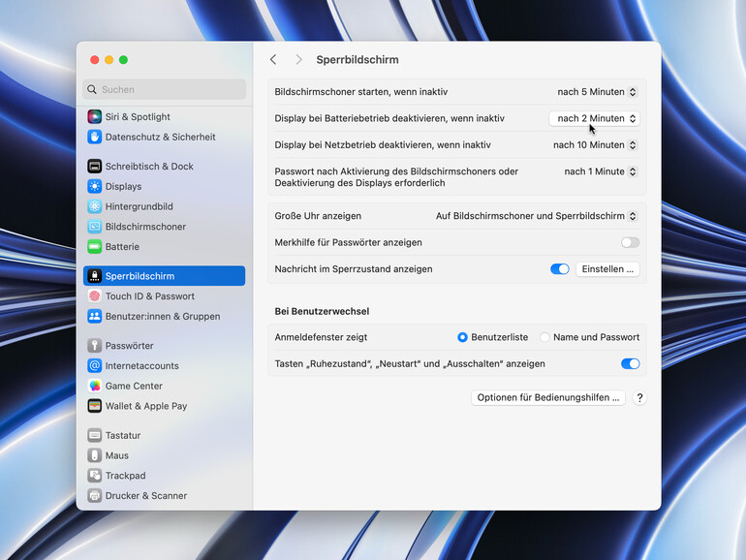Enable Merkhilfe für Passwörter anzeigen toggle
This screenshot has height=560, width=746.
coord(630,242)
